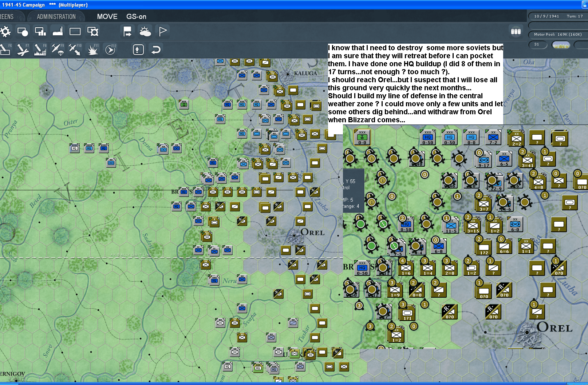Open the ADMINISTRATION tab
This screenshot has width=588, height=385.
pos(56,17)
